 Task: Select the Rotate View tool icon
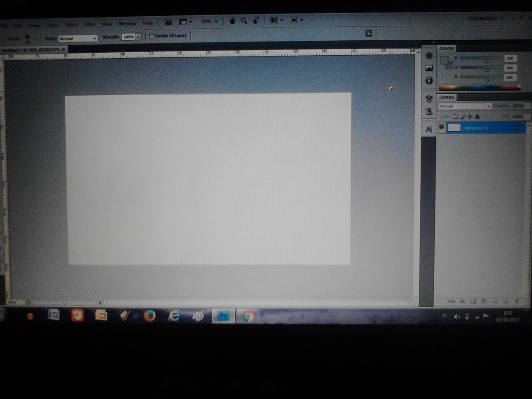[256, 20]
